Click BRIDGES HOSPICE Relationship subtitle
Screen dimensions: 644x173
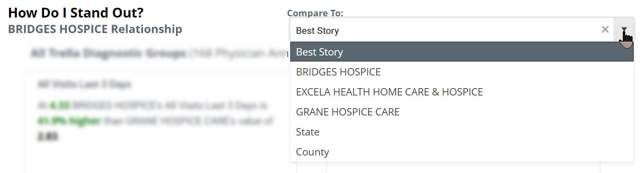95,29
